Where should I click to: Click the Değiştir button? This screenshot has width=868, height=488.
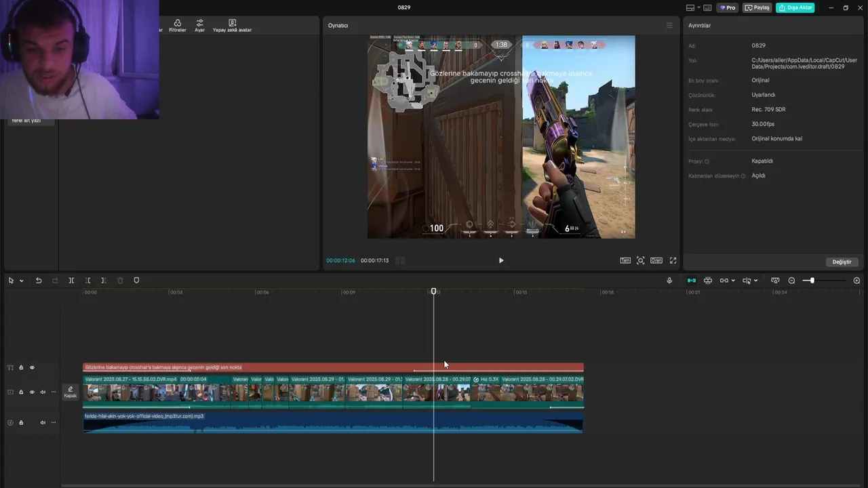point(842,262)
